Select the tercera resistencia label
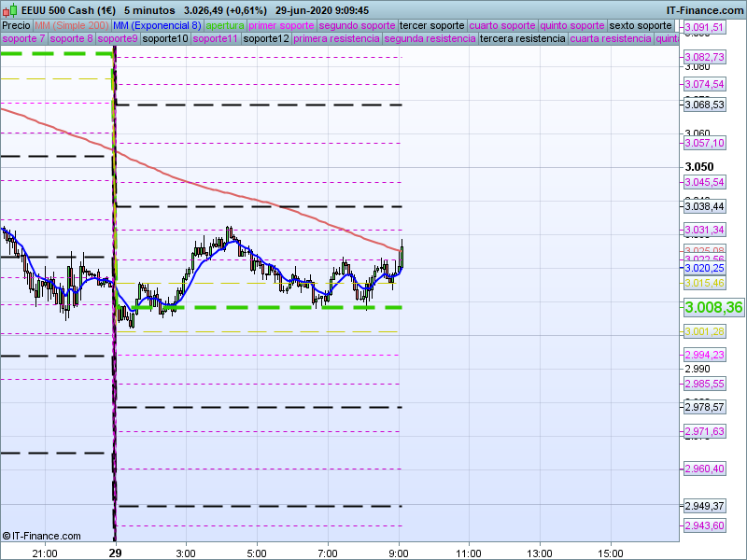The height and width of the screenshot is (560, 747). coord(521,39)
